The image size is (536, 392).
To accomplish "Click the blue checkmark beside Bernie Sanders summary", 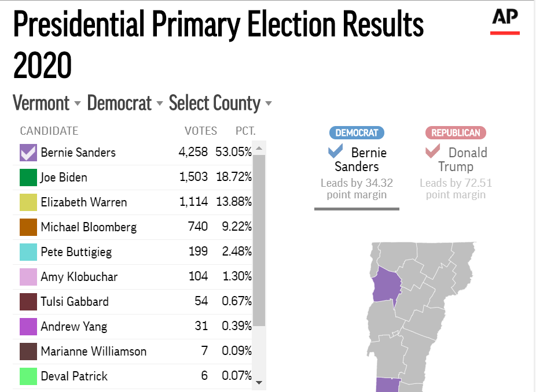I will [x=336, y=152].
